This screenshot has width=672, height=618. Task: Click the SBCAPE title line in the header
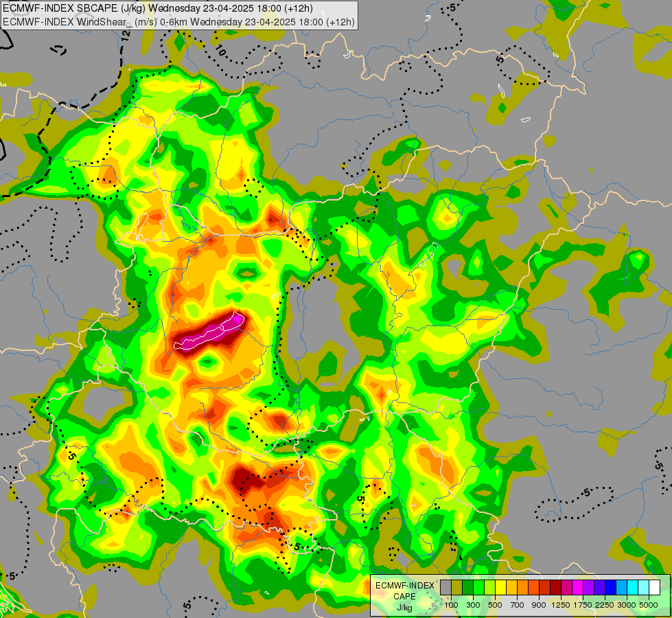point(158,8)
